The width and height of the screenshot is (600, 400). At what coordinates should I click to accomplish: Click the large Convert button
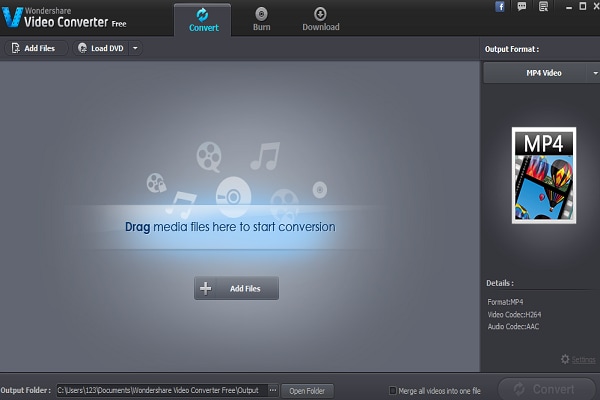coord(546,389)
